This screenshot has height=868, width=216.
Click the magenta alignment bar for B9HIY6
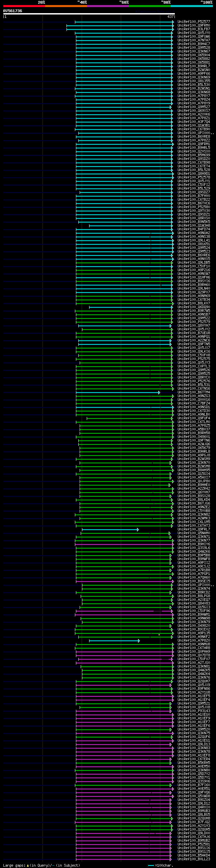tap(125, 545)
